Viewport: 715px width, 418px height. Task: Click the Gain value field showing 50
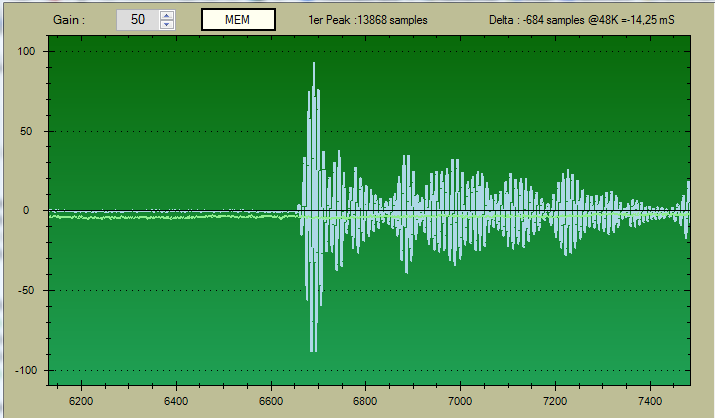click(x=137, y=20)
